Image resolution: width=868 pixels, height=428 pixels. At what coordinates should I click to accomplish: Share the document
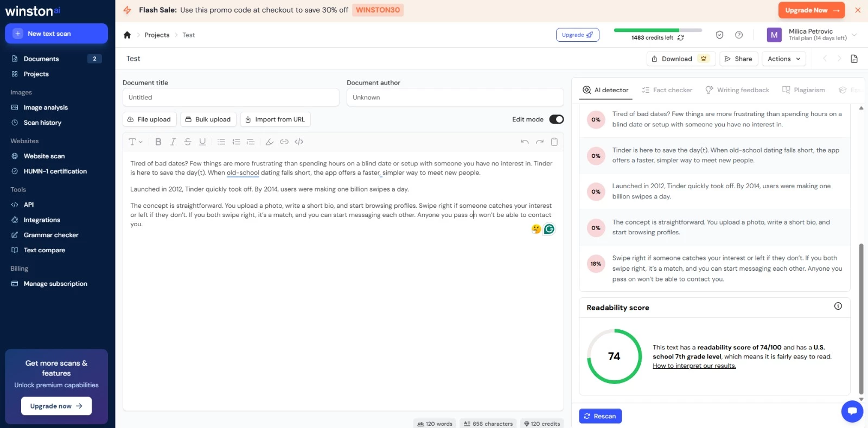(739, 59)
